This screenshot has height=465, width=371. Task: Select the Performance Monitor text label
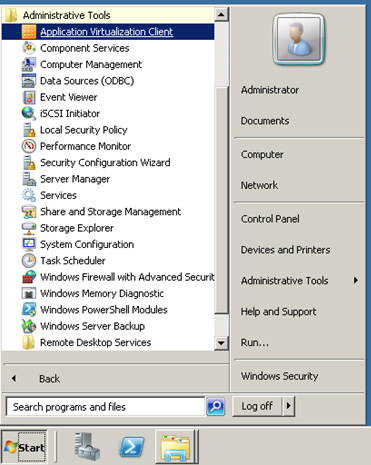pos(85,146)
